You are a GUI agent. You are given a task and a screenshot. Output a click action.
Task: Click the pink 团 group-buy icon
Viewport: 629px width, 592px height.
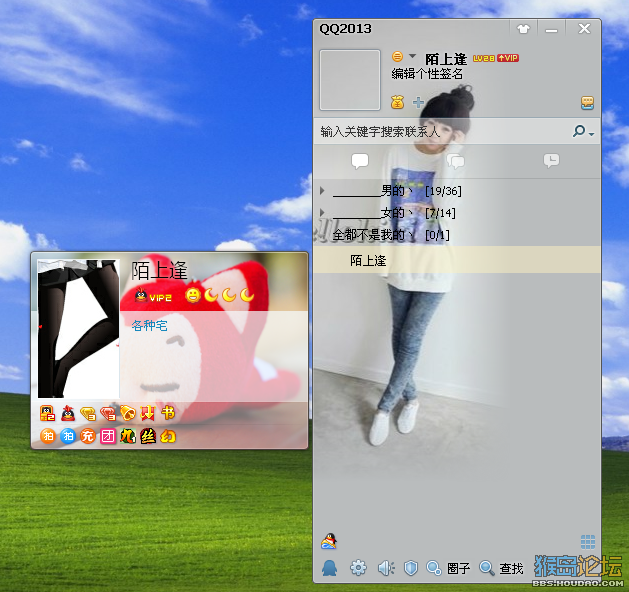(x=108, y=436)
